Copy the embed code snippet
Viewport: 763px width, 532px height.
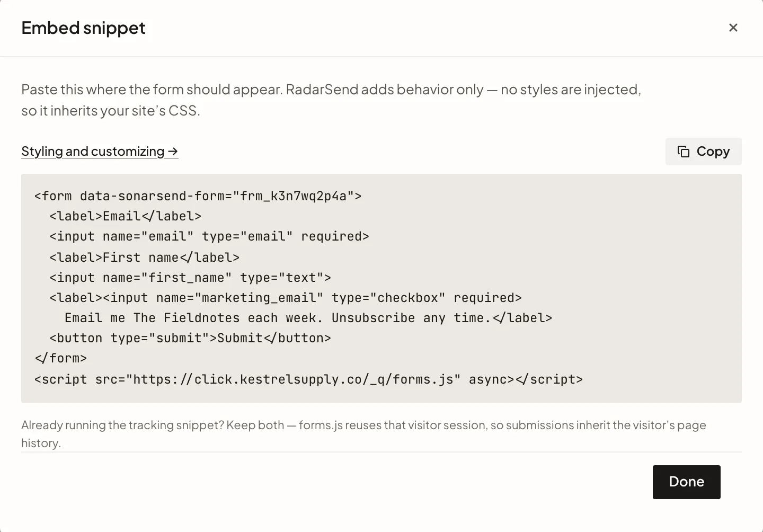703,152
